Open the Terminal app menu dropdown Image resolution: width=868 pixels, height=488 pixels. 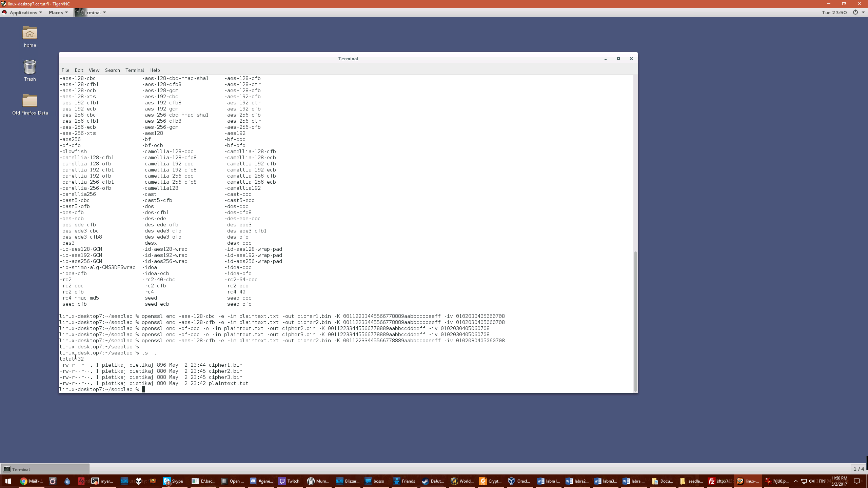coord(91,13)
